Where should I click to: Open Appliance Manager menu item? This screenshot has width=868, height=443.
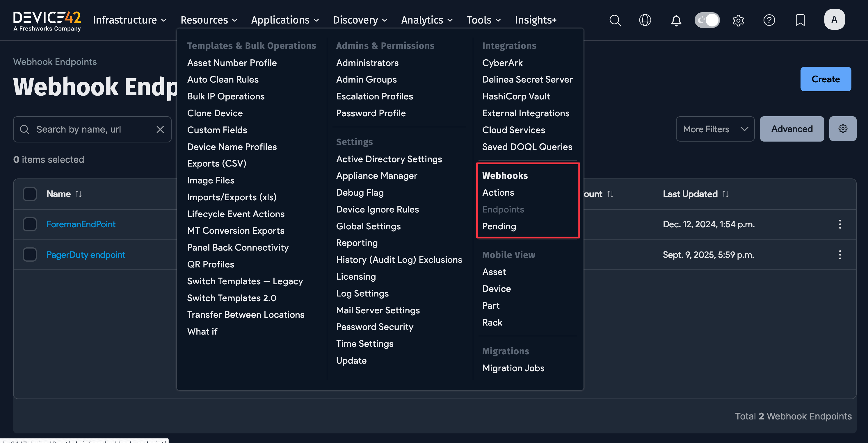tap(376, 176)
